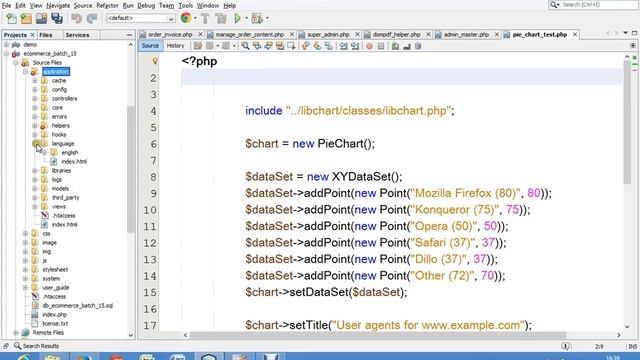Click the Save All toolbar icon
640x360 pixels.
click(57, 18)
